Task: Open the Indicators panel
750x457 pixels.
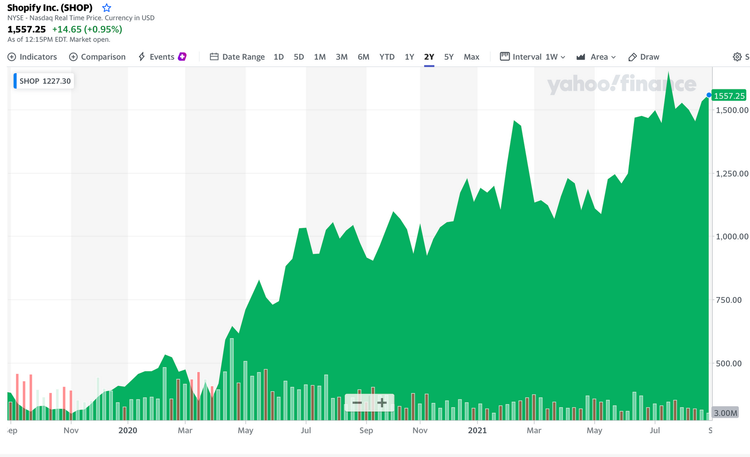Action: (x=32, y=57)
